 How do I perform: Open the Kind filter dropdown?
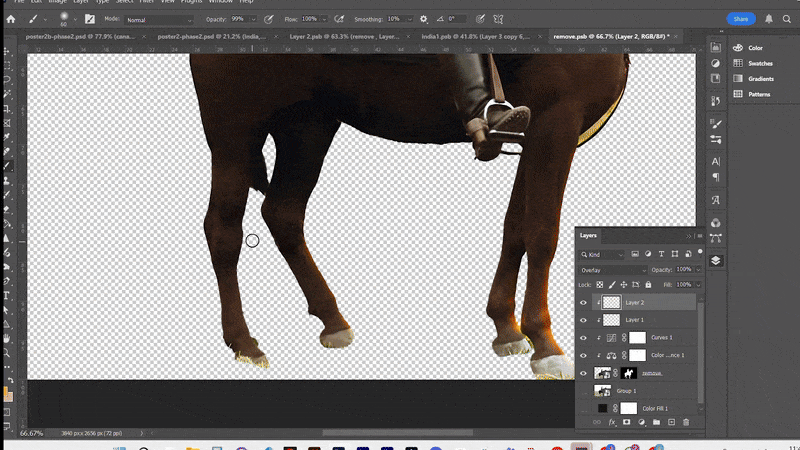click(x=602, y=255)
